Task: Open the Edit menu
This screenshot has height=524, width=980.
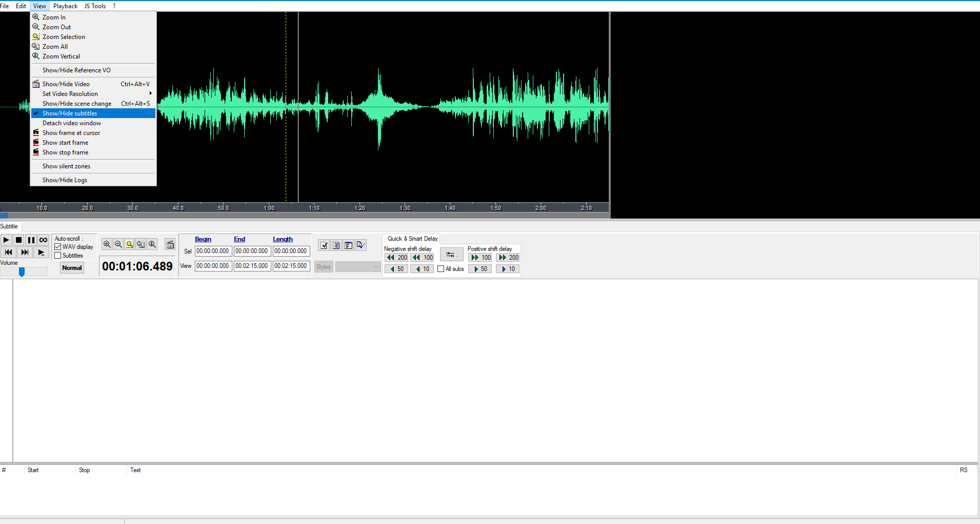Action: click(21, 6)
